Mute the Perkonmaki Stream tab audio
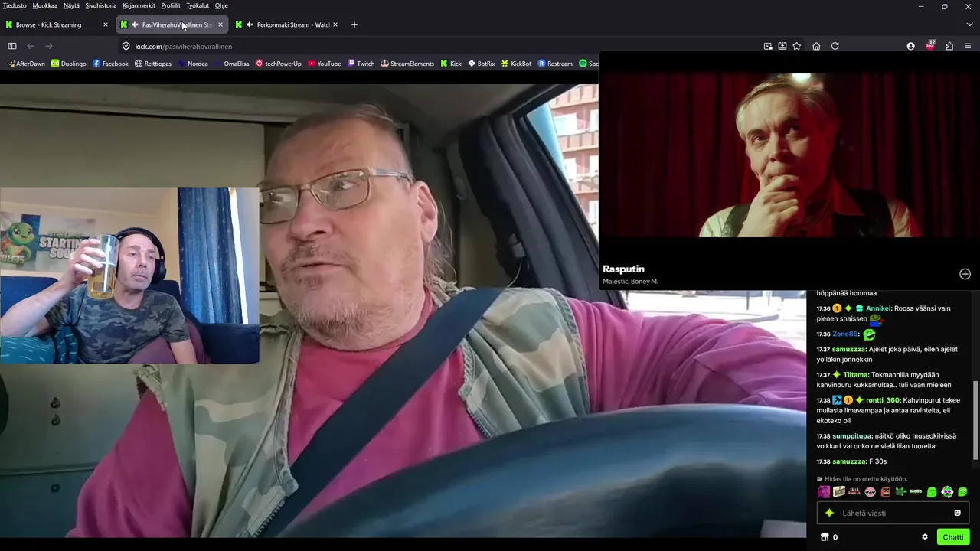 point(250,24)
